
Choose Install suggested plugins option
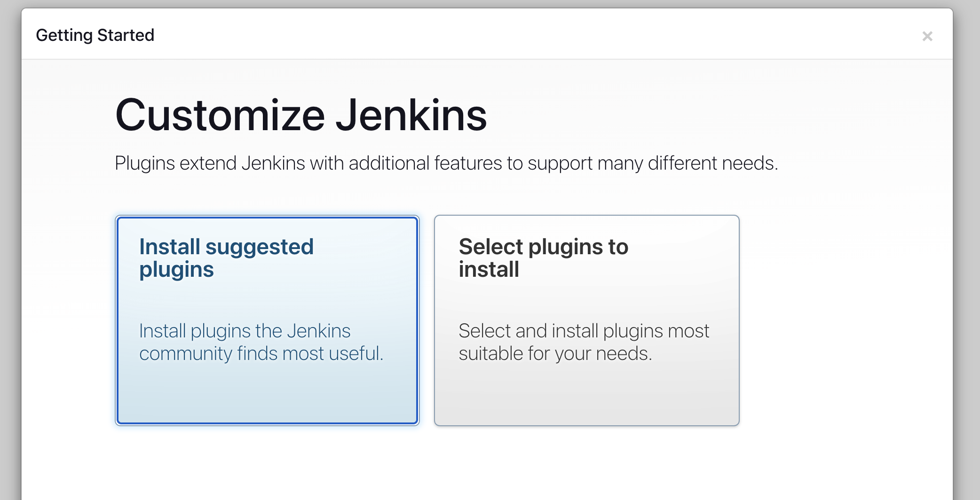pos(267,320)
